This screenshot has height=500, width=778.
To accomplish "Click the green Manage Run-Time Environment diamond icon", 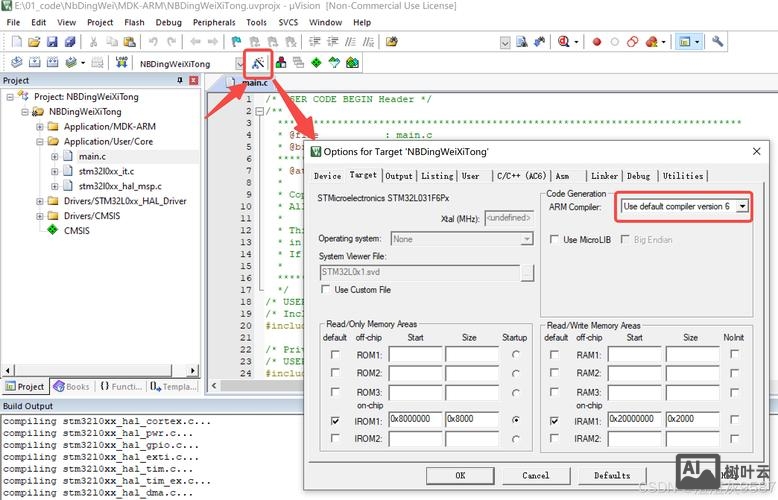I will click(x=316, y=63).
